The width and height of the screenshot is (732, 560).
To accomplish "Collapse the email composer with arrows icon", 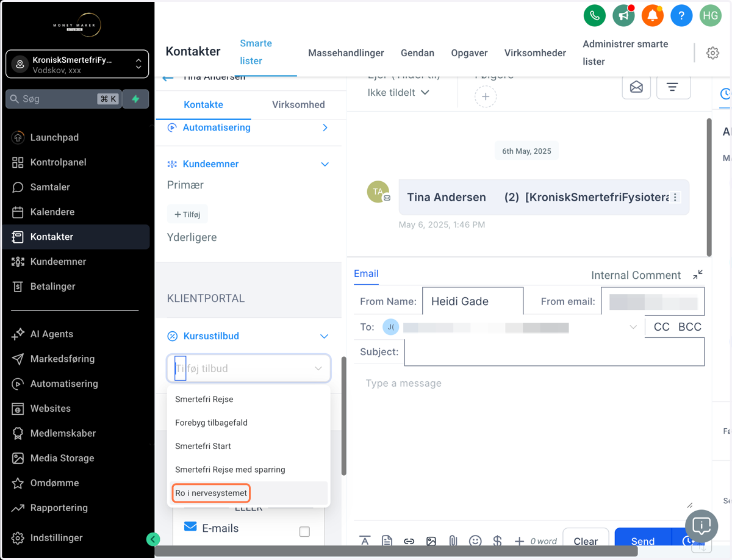I will [x=698, y=275].
